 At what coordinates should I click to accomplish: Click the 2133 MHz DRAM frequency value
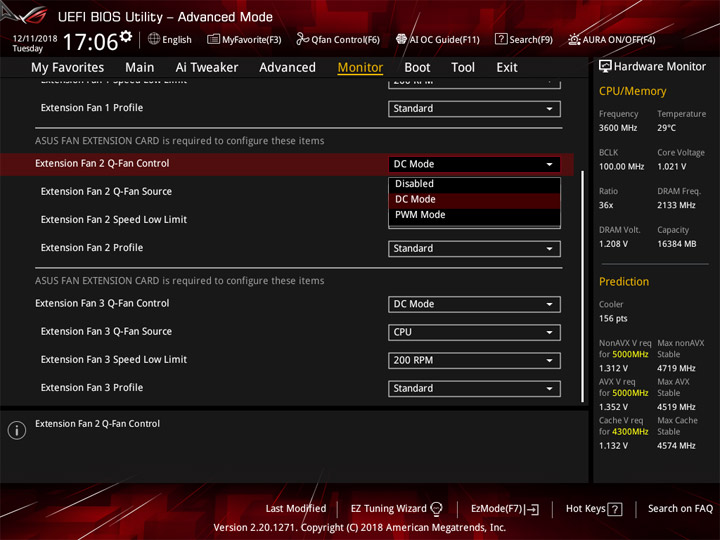click(676, 205)
